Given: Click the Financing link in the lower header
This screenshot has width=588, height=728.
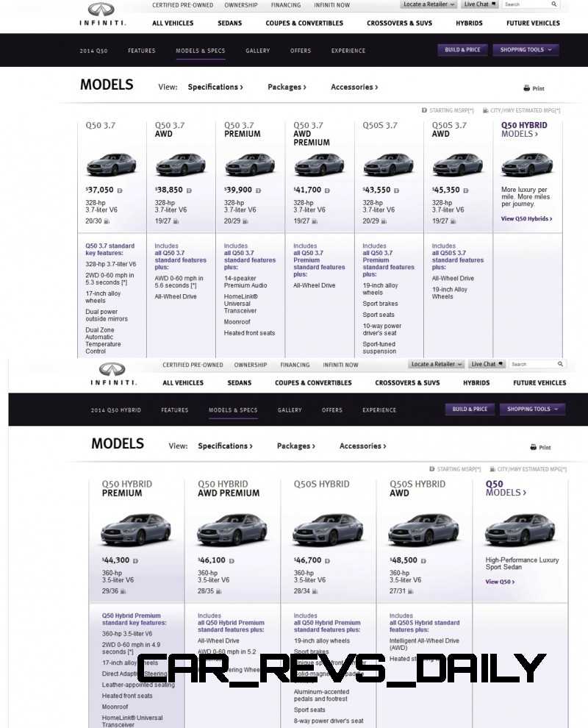Looking at the screenshot, I should (x=295, y=365).
